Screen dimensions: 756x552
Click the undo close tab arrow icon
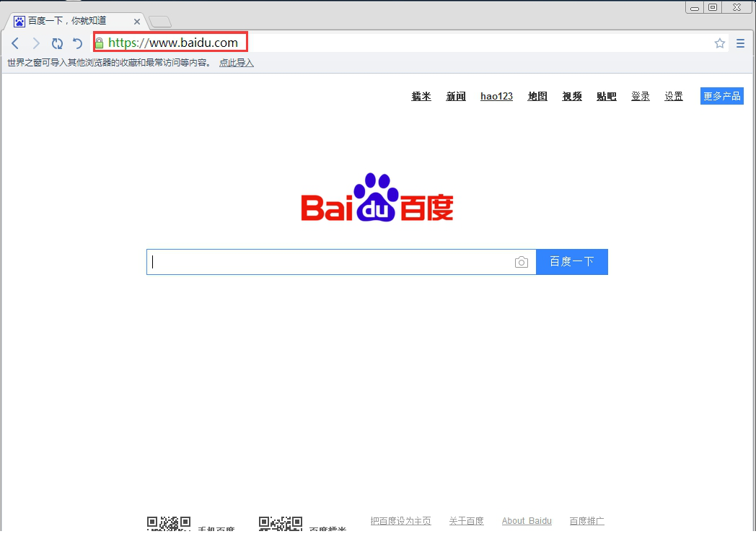pyautogui.click(x=78, y=43)
